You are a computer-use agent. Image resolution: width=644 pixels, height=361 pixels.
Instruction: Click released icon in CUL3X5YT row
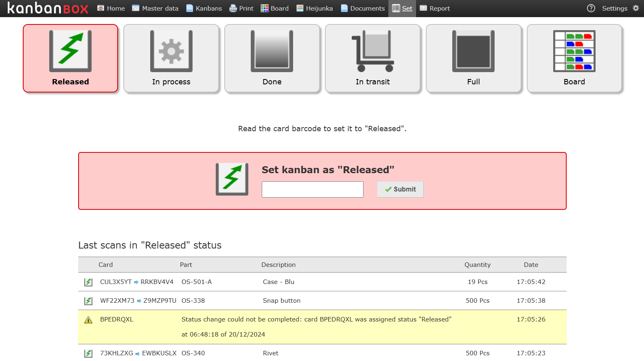pyautogui.click(x=88, y=282)
